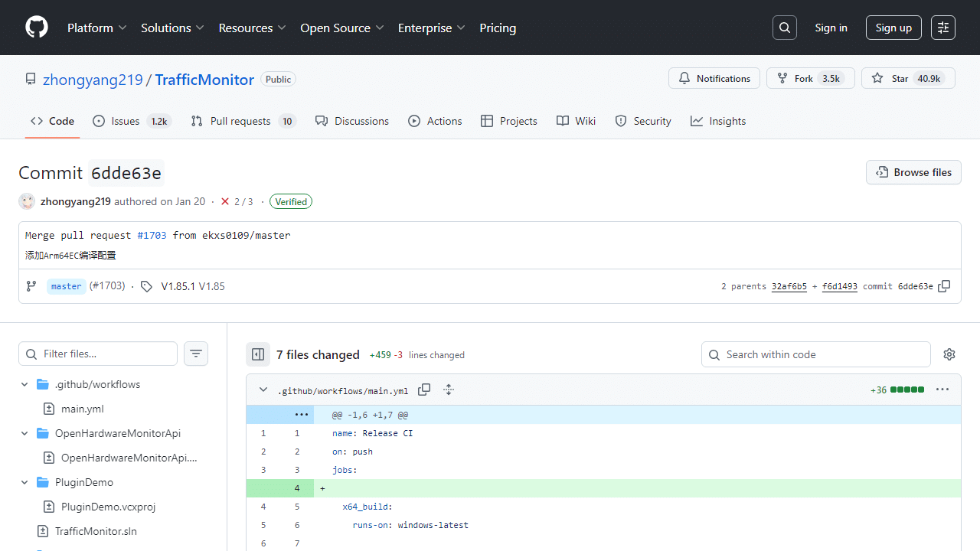The image size is (980, 551).
Task: Open parent commit f6d1493
Action: point(840,286)
